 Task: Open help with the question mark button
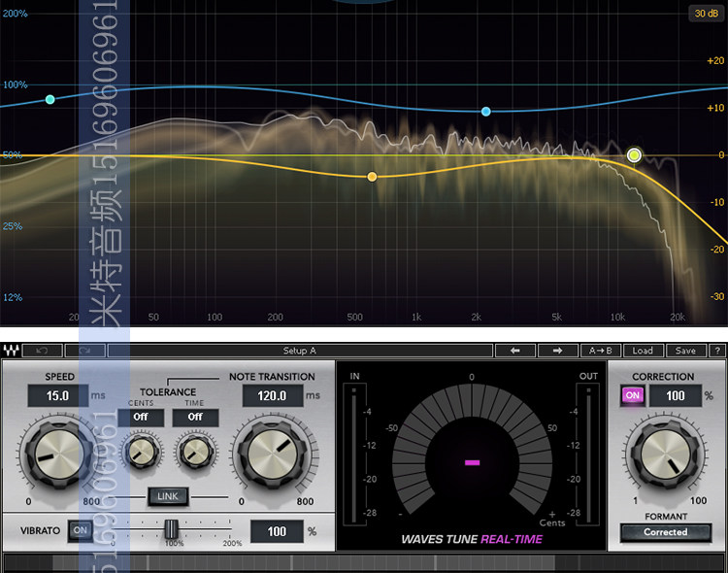point(717,351)
